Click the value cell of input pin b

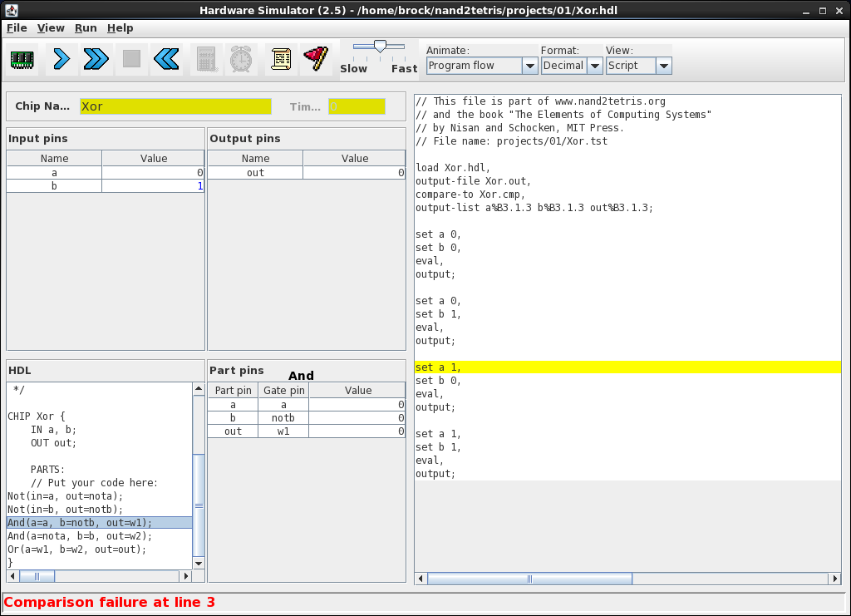(x=153, y=186)
